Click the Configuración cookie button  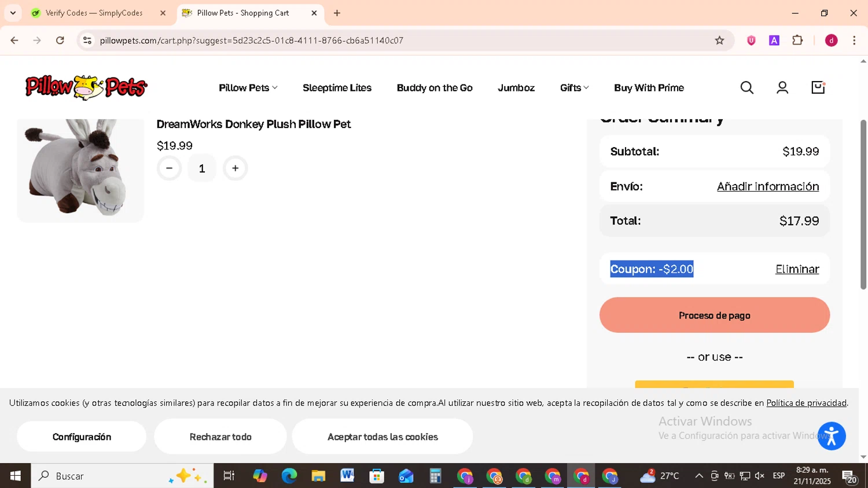point(82,437)
